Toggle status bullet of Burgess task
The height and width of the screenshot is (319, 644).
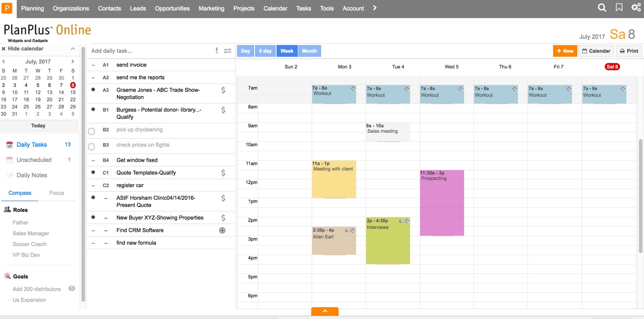coord(93,109)
